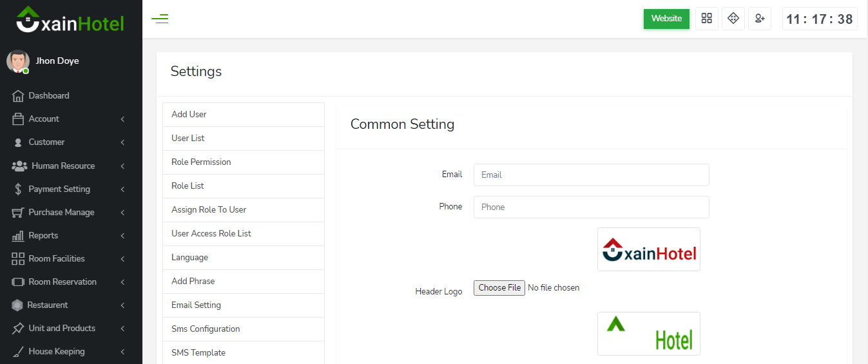Click Choose File for Header Logo
The image size is (868, 364).
[499, 288]
